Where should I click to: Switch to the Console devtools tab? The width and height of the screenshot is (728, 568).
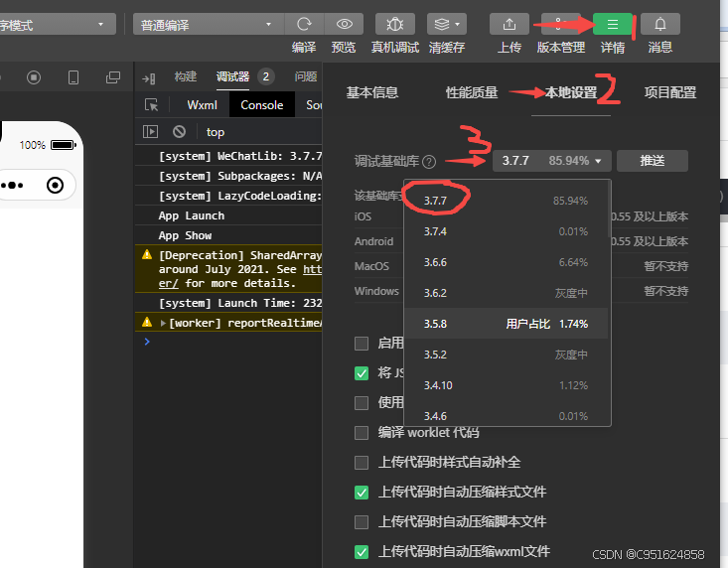[x=262, y=105]
